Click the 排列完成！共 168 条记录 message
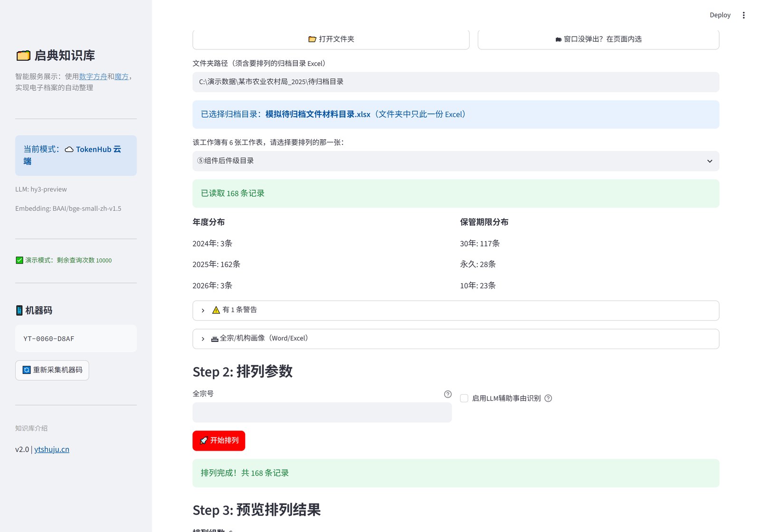Screen dimensions: 760x532 click(456, 473)
